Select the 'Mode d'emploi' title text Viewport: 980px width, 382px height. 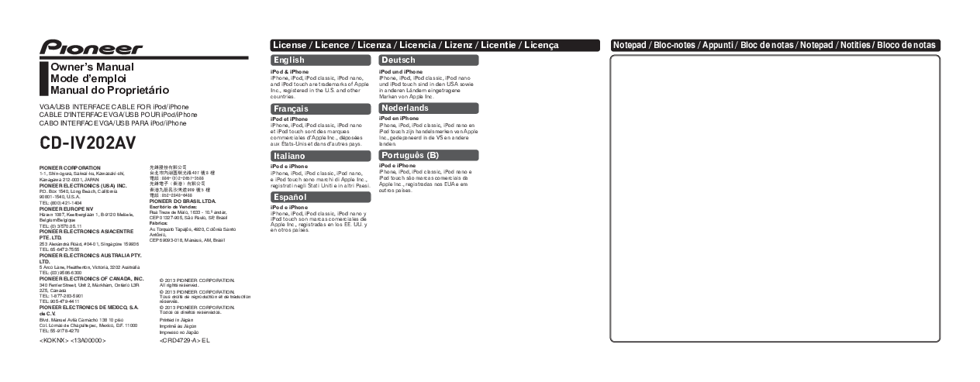point(88,79)
